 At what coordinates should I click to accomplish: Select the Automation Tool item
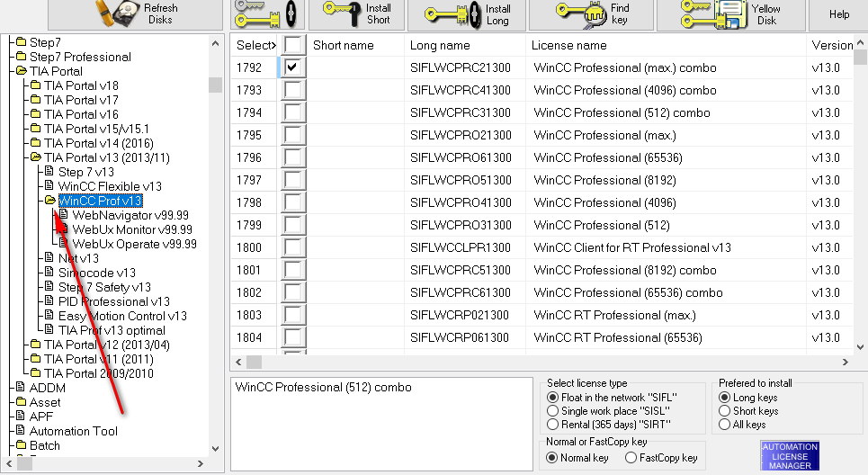coord(73,431)
